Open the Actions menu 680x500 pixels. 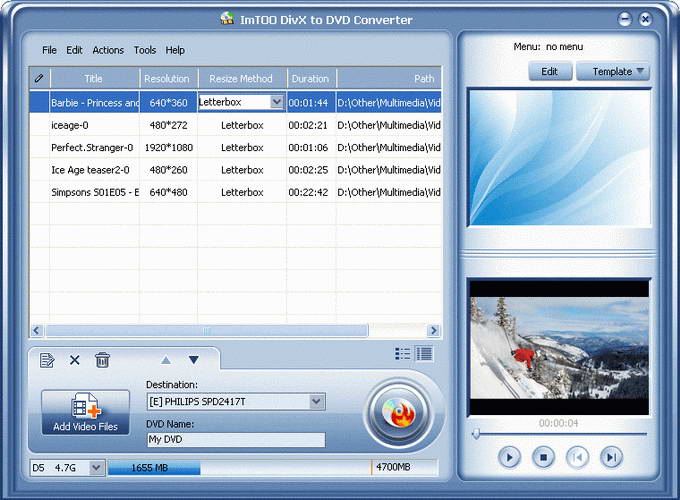(108, 50)
